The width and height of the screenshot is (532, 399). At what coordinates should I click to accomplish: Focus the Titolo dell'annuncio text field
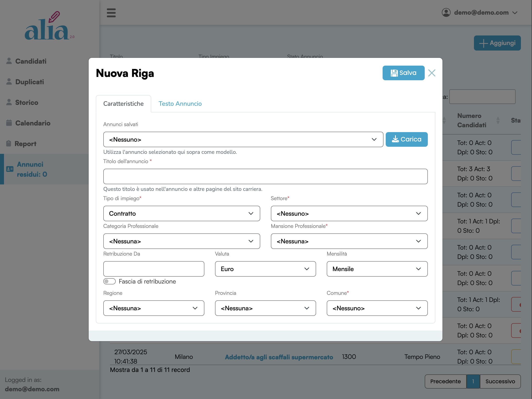265,176
